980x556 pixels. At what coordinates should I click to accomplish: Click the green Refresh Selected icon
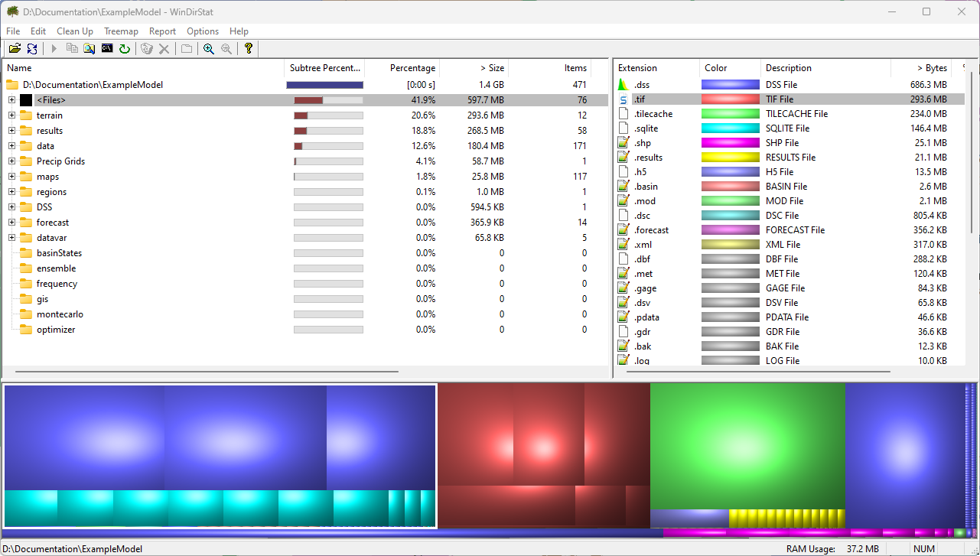coord(125,49)
